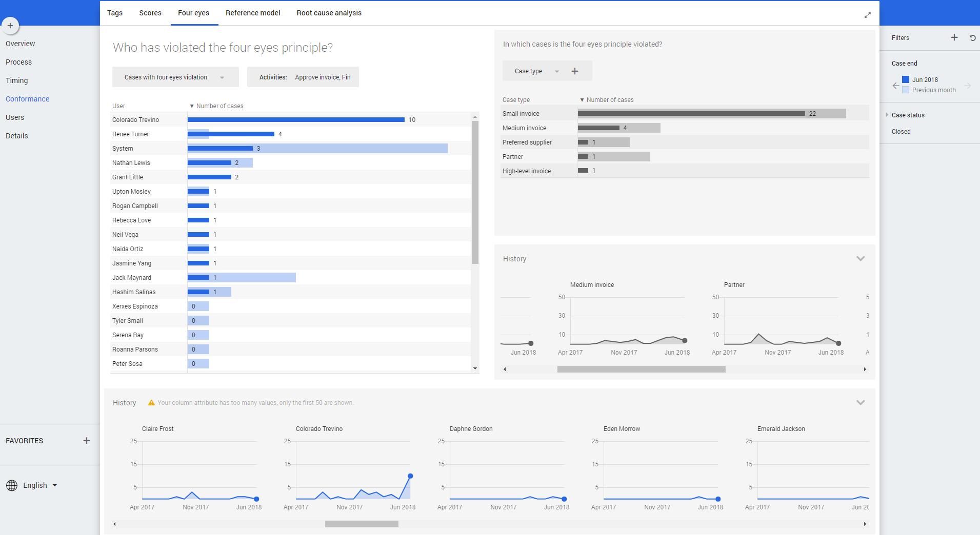Open Cases with four eyes violation dropdown
The image size is (980, 535).
(175, 77)
